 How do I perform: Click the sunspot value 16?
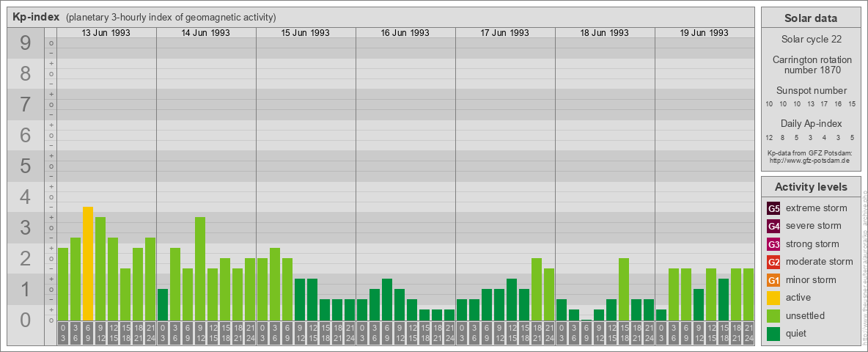838,104
